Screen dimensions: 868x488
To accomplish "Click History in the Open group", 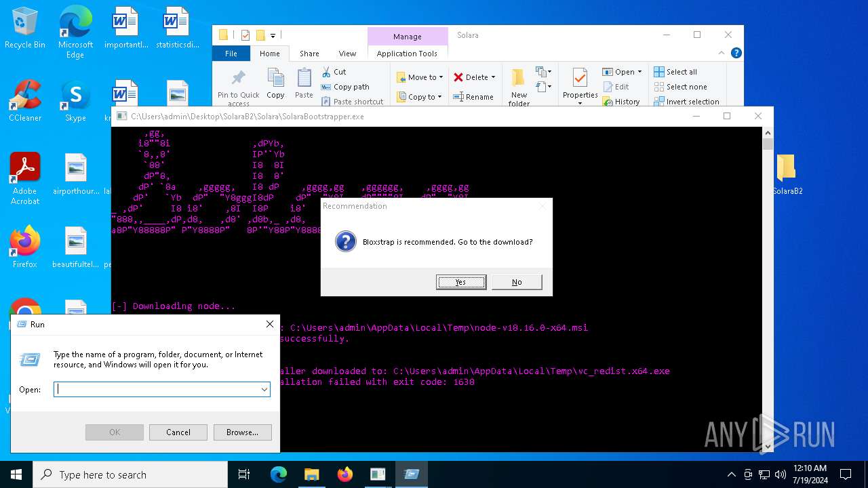I will 621,102.
